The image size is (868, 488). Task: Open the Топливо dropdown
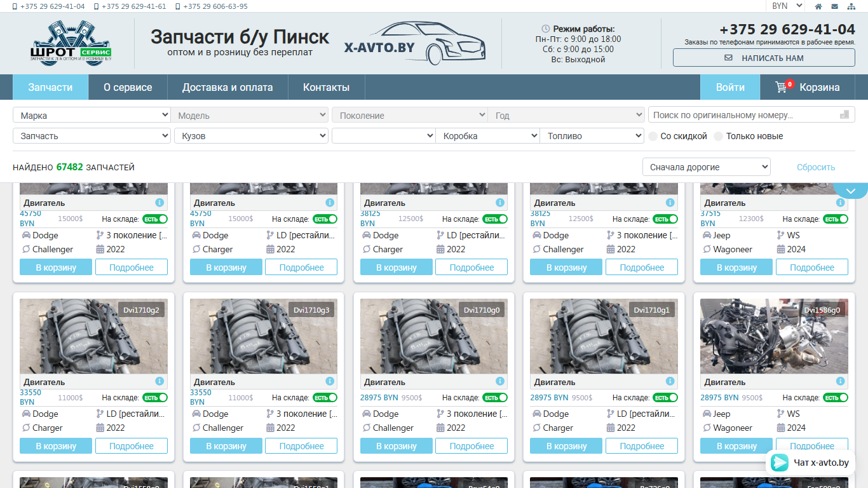tap(592, 136)
